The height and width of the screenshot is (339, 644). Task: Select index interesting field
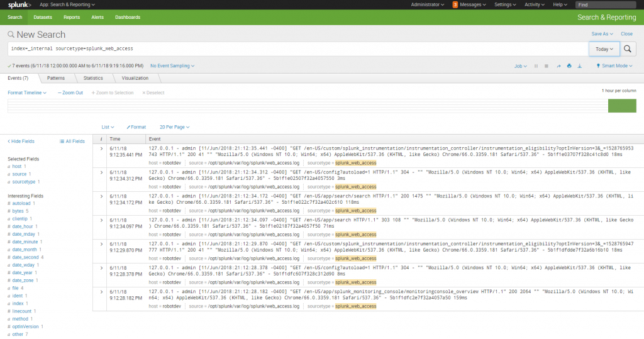(x=18, y=304)
